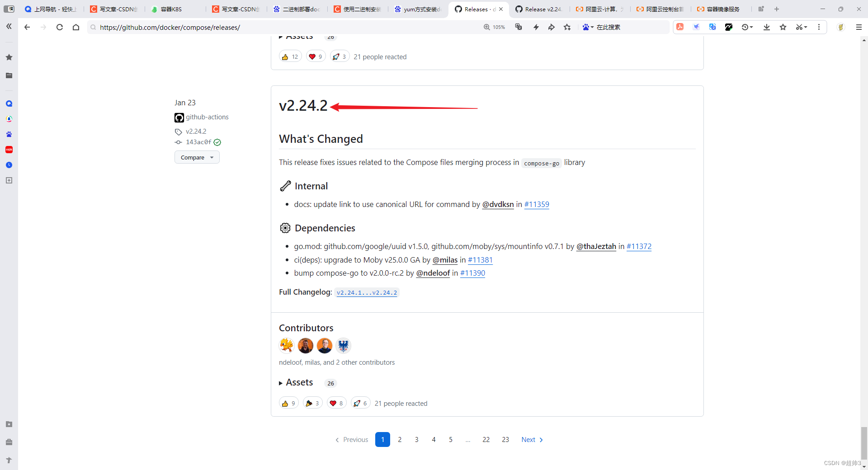The height and width of the screenshot is (470, 868).
Task: Go to releases page 2
Action: 400,440
